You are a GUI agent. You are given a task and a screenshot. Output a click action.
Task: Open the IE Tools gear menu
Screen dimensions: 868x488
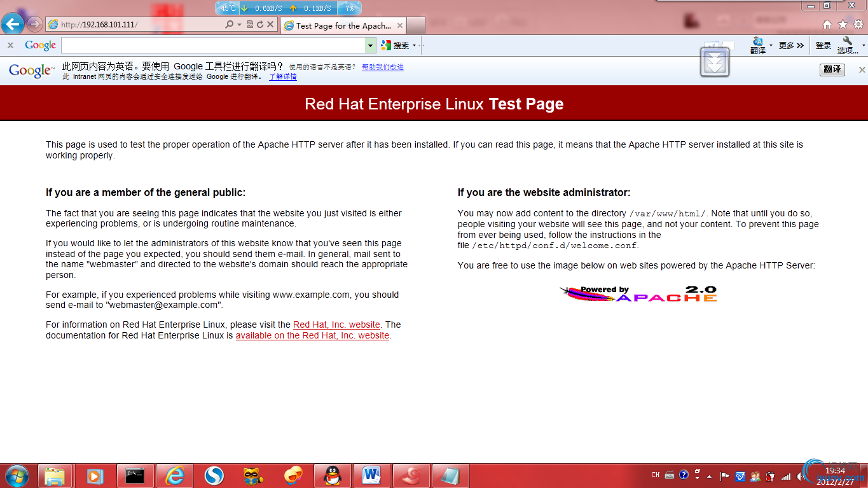click(x=858, y=24)
